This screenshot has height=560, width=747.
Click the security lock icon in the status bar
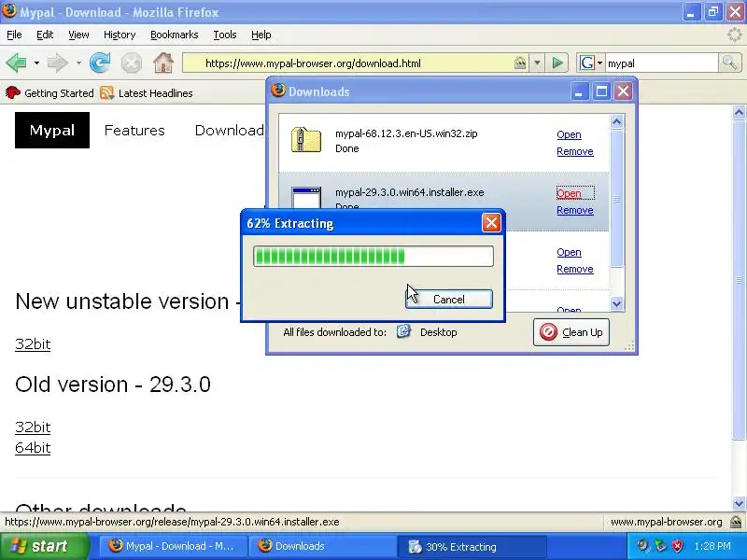coord(736,522)
